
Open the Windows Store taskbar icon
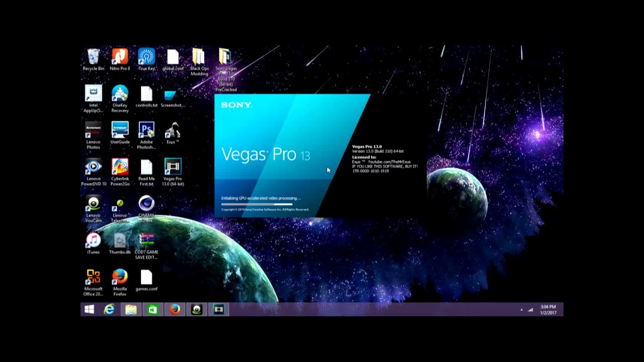tap(152, 310)
